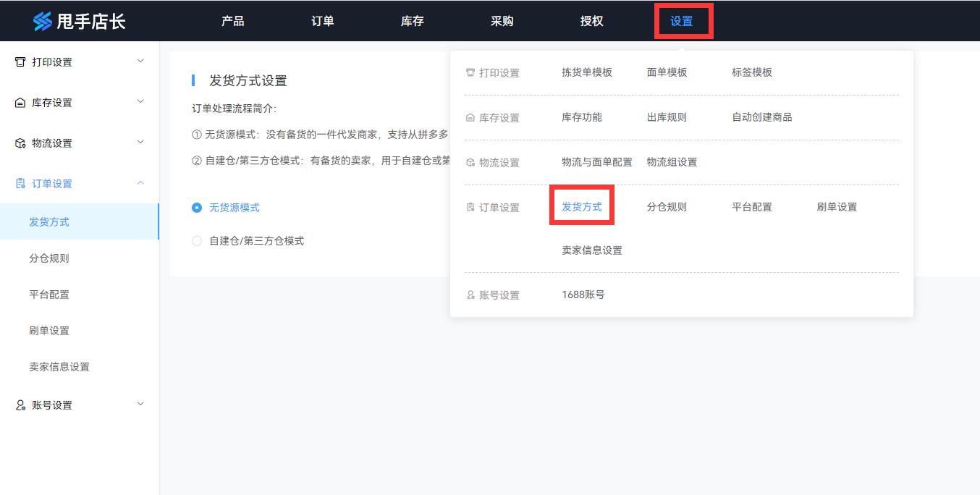Screen dimensions: 980x495
Task: Expand the 打印设置 sidebar section
Action: point(141,62)
